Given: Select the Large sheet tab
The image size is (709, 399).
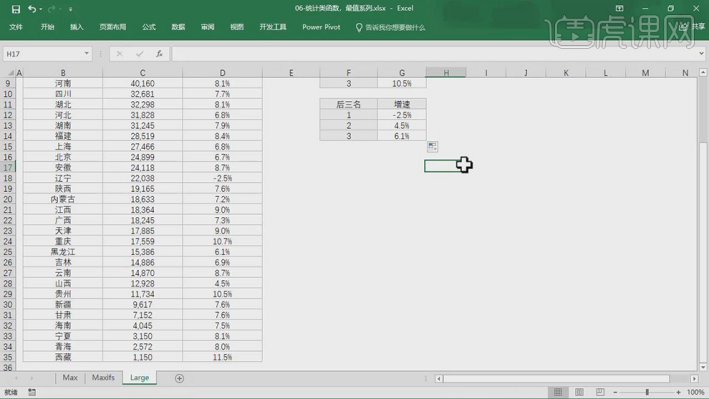Looking at the screenshot, I should pos(139,378).
